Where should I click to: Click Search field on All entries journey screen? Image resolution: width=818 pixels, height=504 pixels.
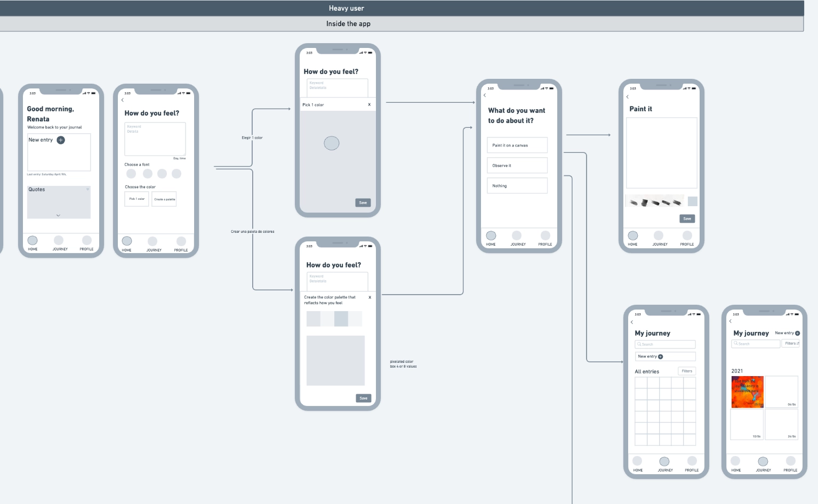tap(665, 344)
